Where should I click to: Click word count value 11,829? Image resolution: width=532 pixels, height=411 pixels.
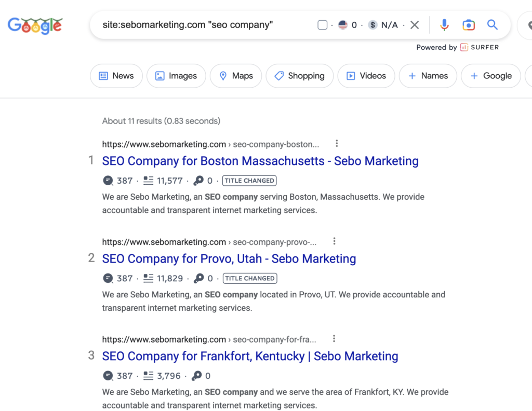pyautogui.click(x=170, y=279)
